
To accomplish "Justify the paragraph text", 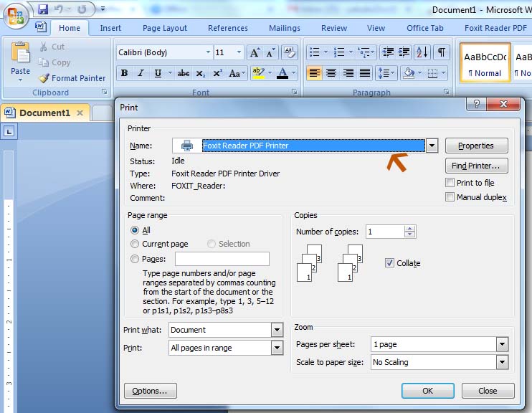I will tap(365, 73).
